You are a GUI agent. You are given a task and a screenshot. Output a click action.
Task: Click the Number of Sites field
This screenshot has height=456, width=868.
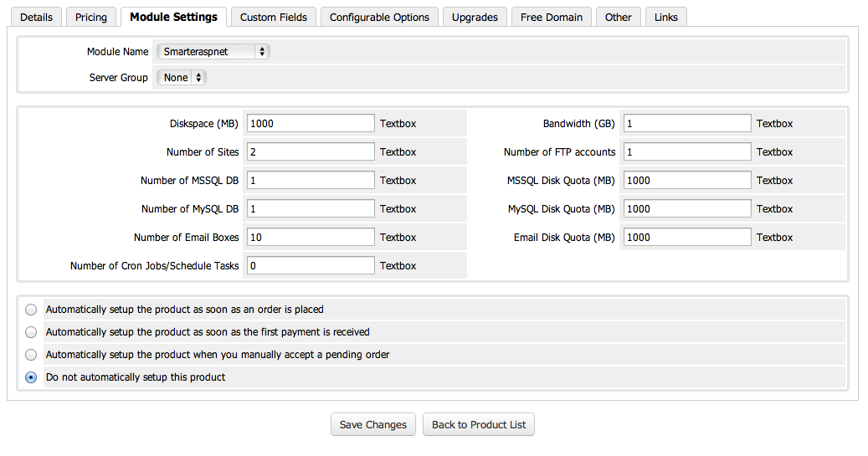pos(311,152)
